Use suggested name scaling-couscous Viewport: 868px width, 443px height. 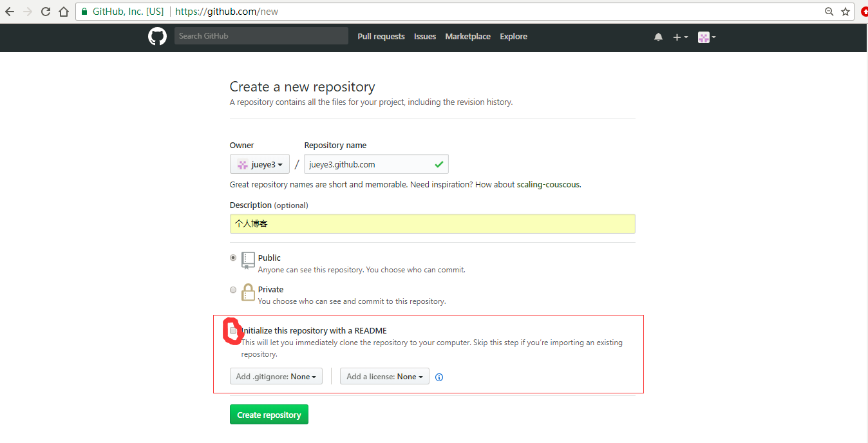(x=548, y=184)
